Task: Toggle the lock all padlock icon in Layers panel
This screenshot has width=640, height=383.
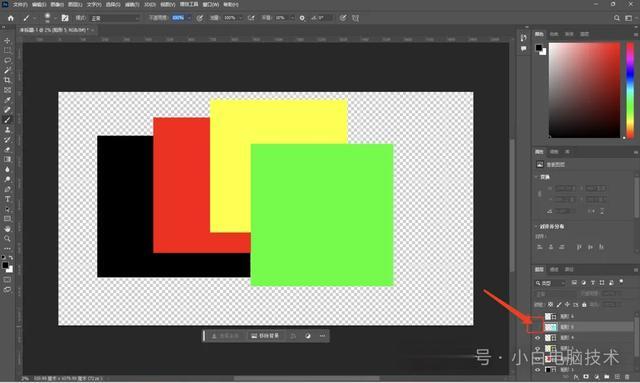Action: (x=584, y=305)
